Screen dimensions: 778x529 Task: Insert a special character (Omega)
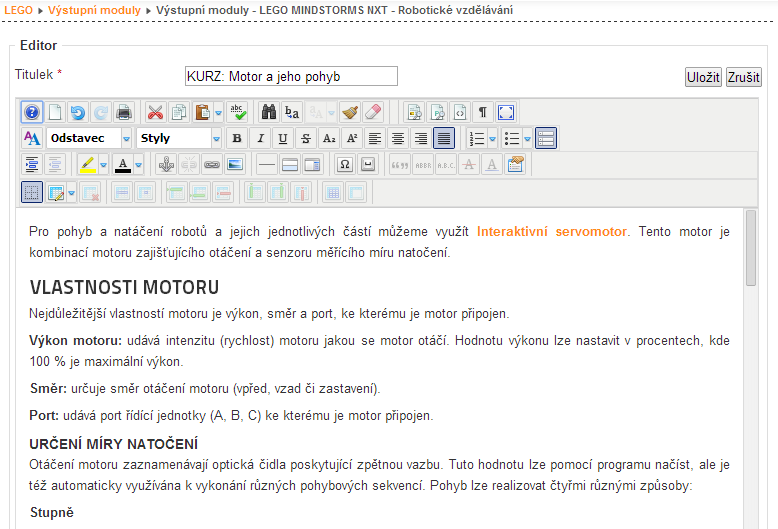[344, 164]
